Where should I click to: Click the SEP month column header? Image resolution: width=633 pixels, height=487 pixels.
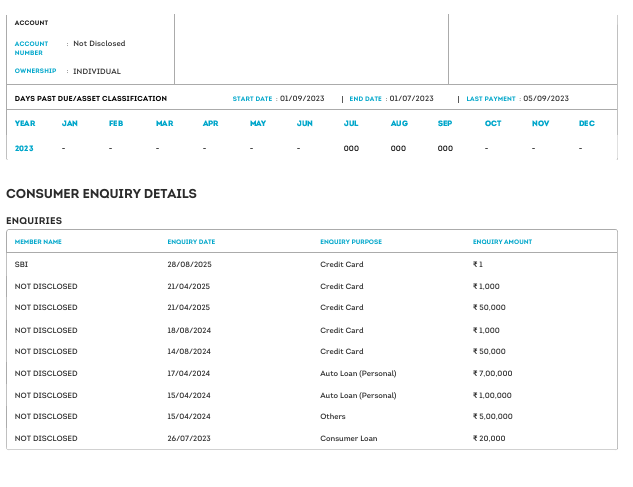tap(445, 123)
